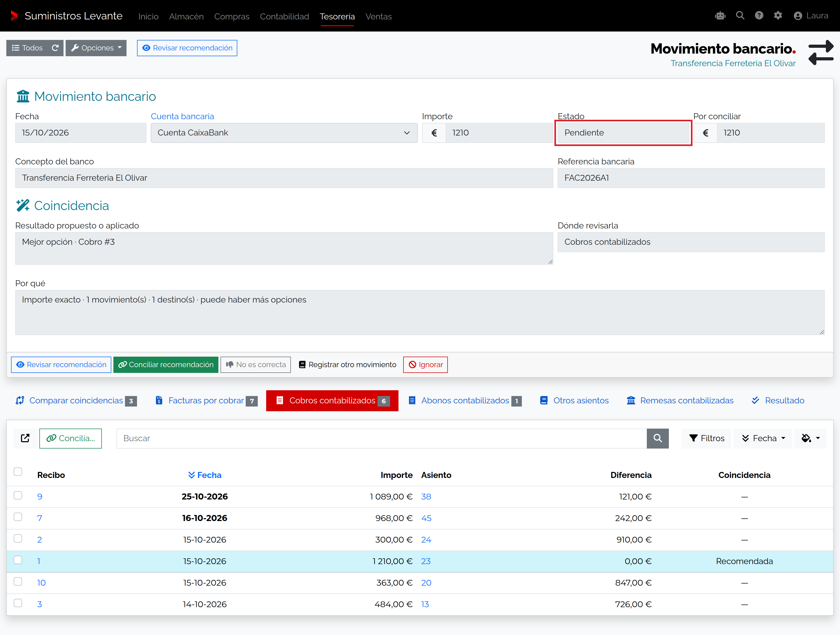Open Contabilidad in the top menu
The image size is (840, 635).
click(285, 16)
